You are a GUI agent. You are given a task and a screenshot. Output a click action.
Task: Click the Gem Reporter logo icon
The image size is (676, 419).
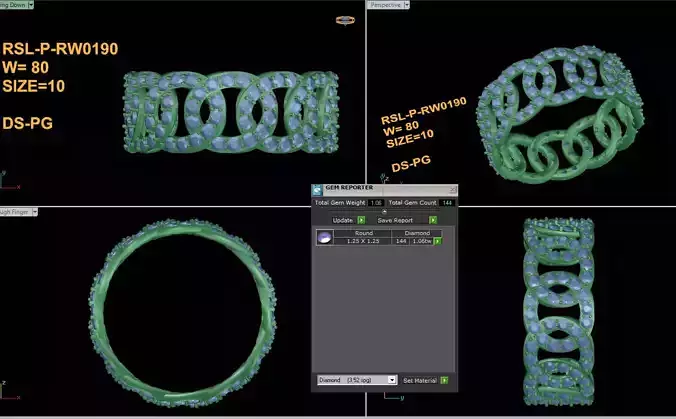tap(317, 190)
